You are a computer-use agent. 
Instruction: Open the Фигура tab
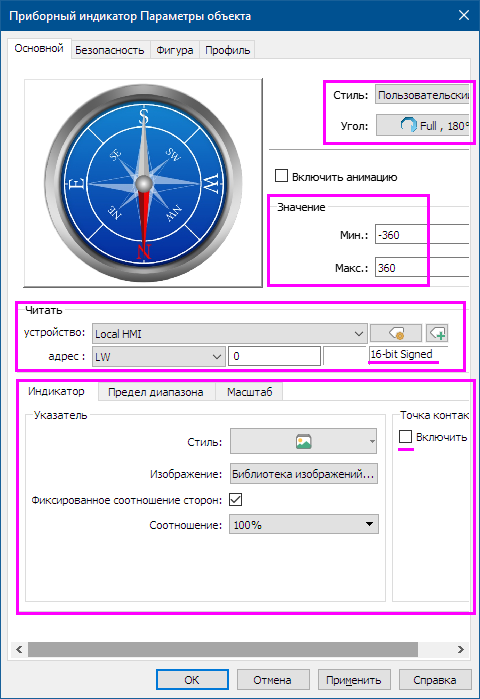coord(175,50)
